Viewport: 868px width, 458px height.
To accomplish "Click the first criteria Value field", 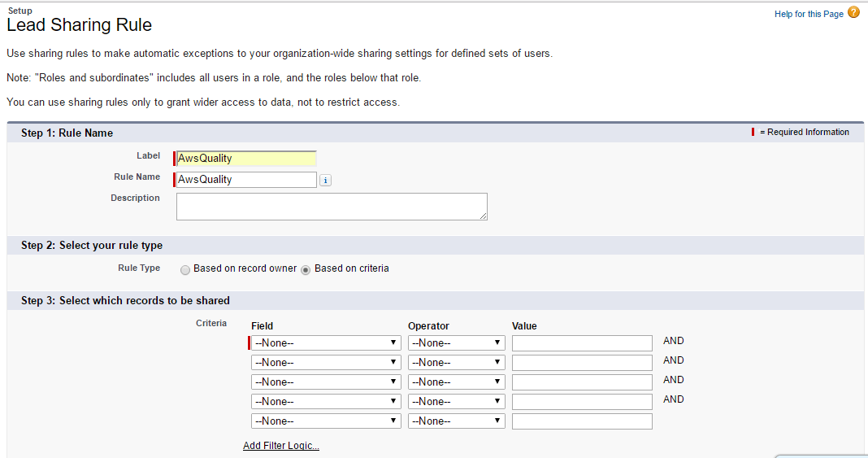I will click(582, 342).
